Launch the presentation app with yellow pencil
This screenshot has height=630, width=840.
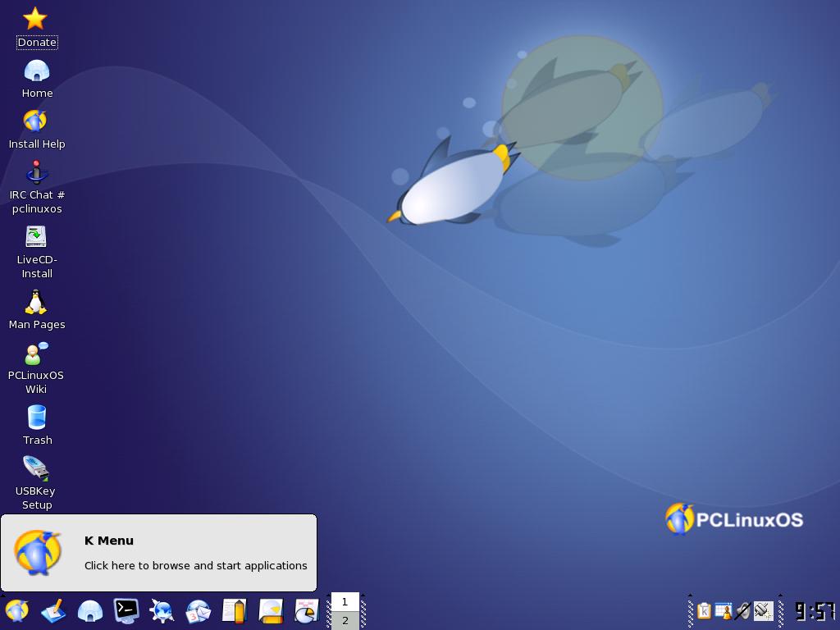(x=271, y=610)
